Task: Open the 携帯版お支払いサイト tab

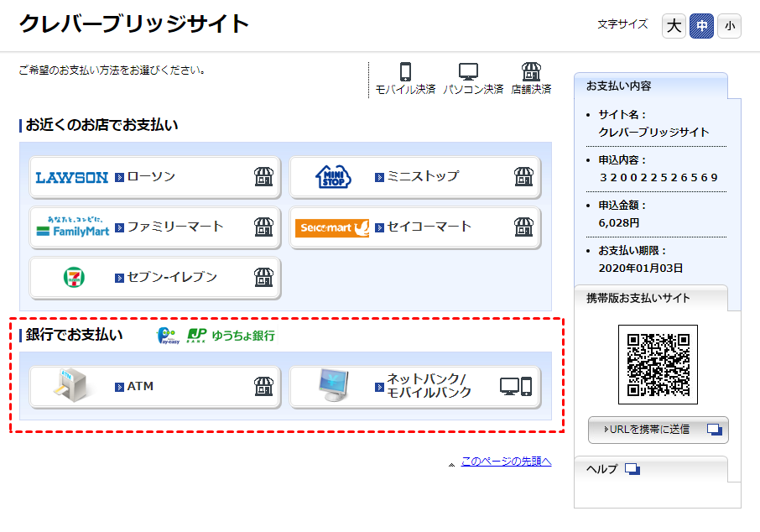Action: [x=651, y=298]
